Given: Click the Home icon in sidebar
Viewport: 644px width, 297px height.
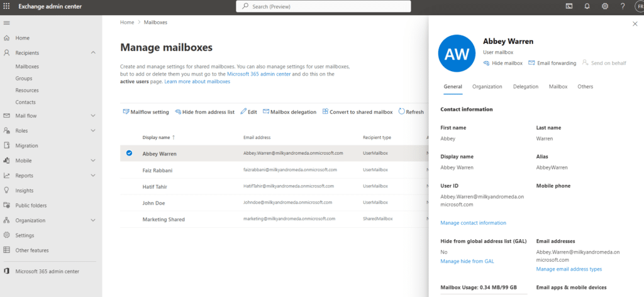Looking at the screenshot, I should [6, 38].
